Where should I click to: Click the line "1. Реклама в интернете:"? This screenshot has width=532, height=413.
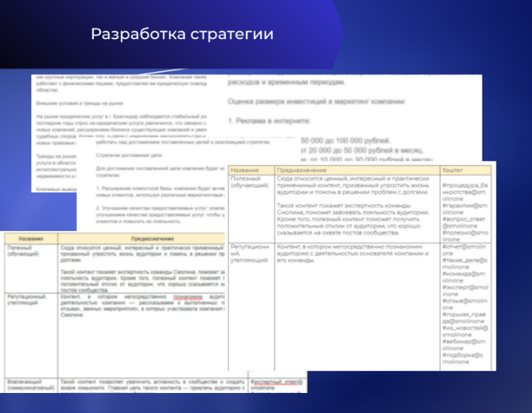pyautogui.click(x=269, y=121)
